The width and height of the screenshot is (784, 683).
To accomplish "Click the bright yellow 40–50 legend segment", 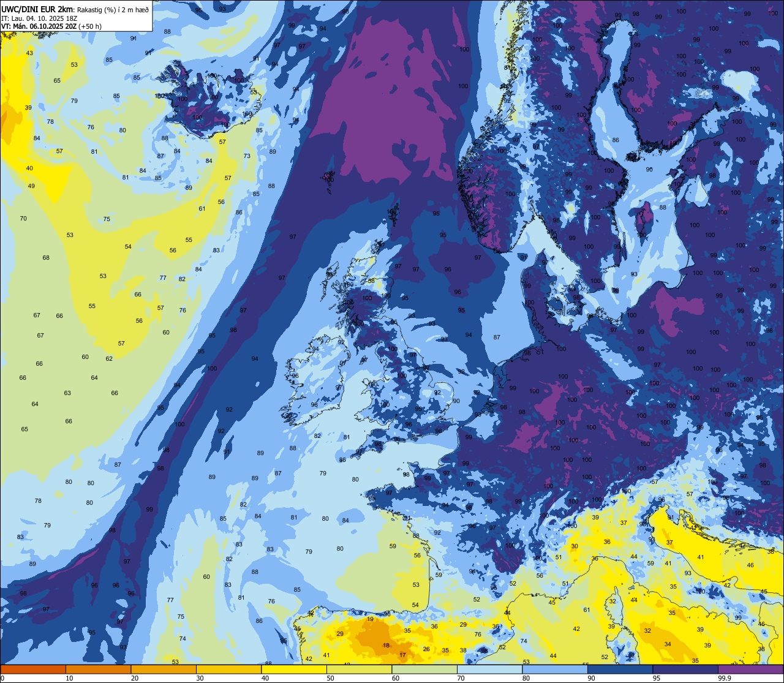I will click(294, 669).
